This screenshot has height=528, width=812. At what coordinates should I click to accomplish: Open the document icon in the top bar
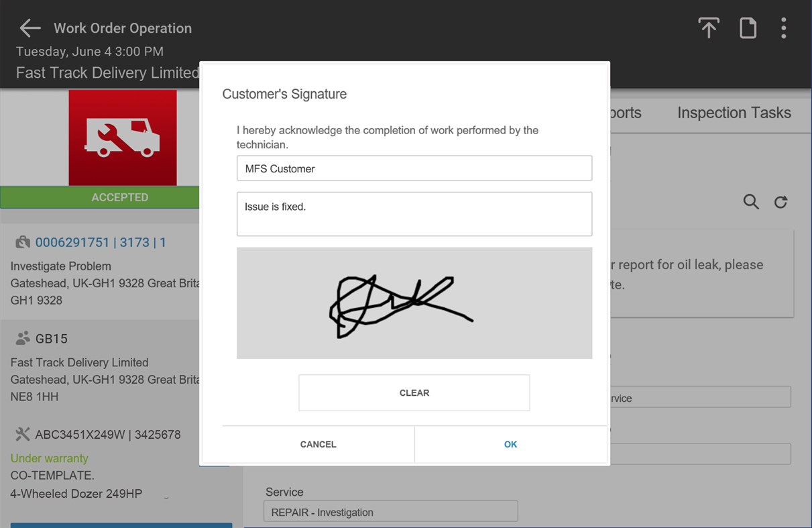748,28
